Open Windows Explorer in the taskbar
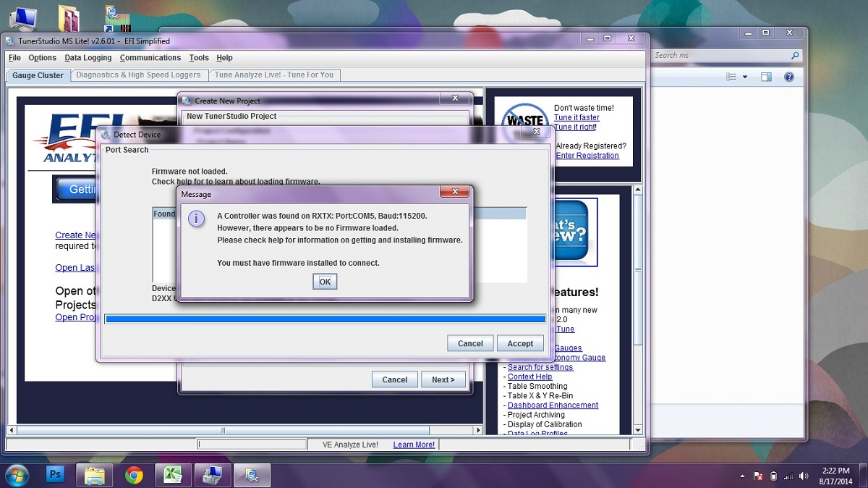The image size is (868, 488). click(x=95, y=475)
